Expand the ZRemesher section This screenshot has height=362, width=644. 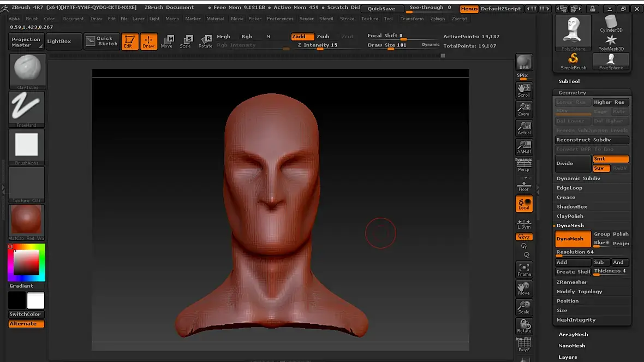coord(572,282)
